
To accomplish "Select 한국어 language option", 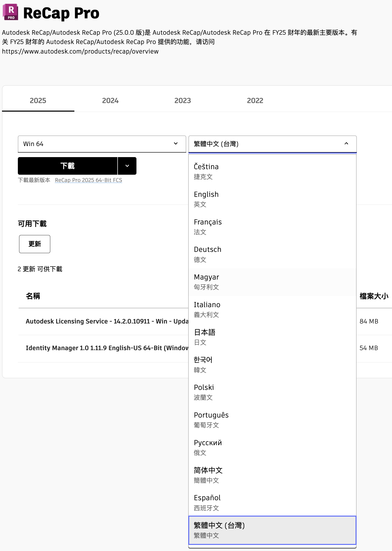I will click(x=272, y=364).
